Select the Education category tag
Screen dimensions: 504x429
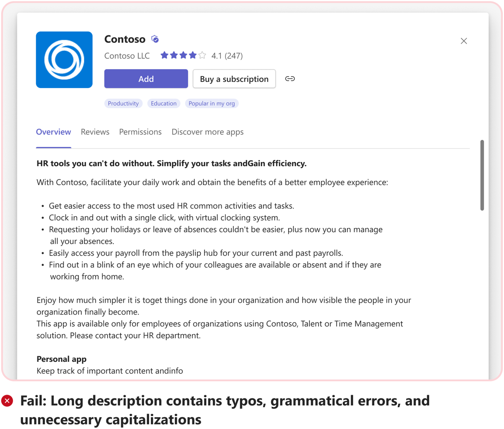click(164, 103)
